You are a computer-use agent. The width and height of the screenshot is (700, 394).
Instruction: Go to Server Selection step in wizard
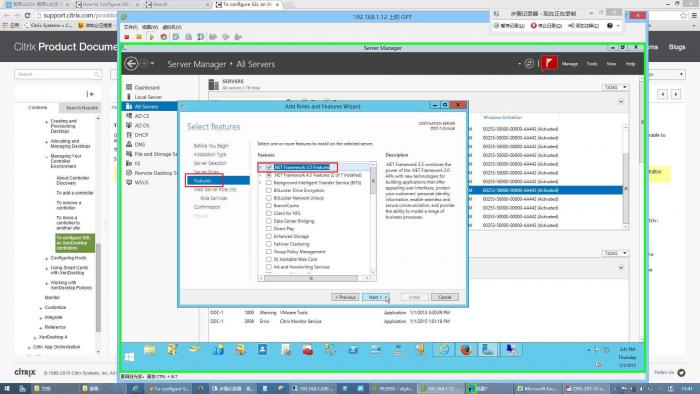coord(210,163)
